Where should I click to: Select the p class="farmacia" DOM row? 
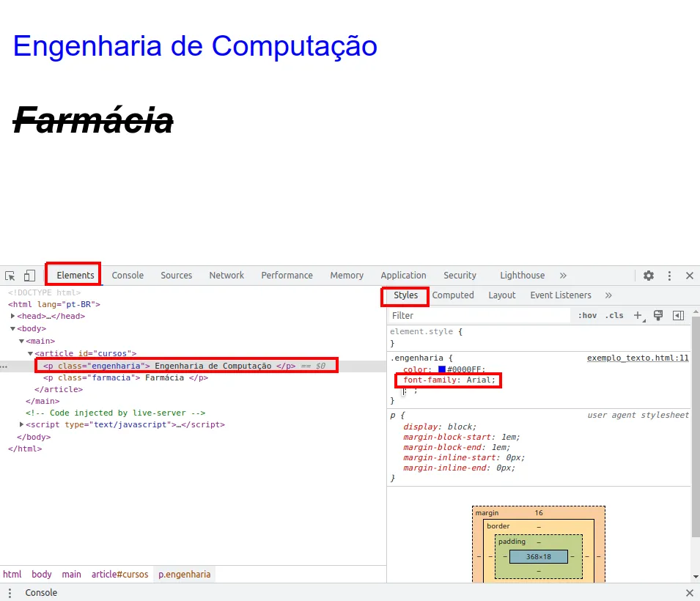[x=125, y=377]
